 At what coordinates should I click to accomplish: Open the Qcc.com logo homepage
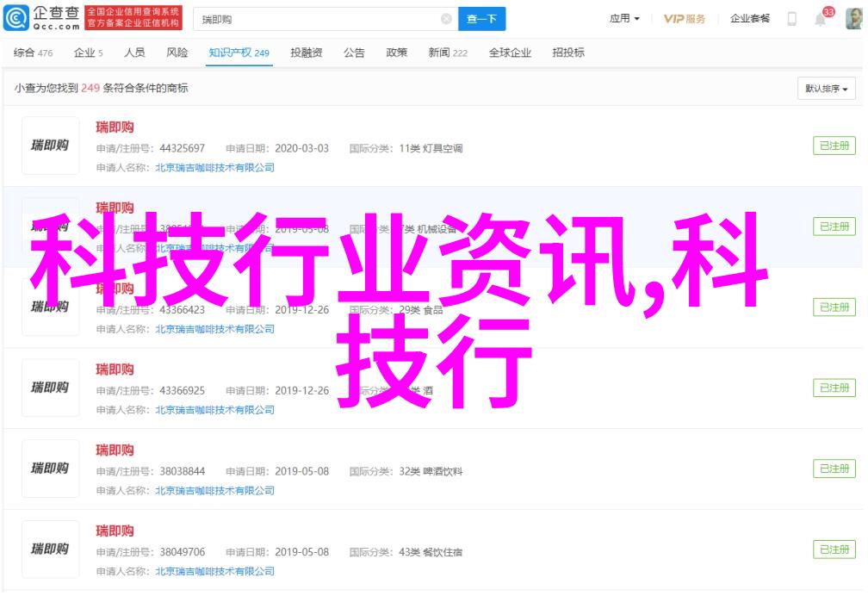[x=41, y=18]
